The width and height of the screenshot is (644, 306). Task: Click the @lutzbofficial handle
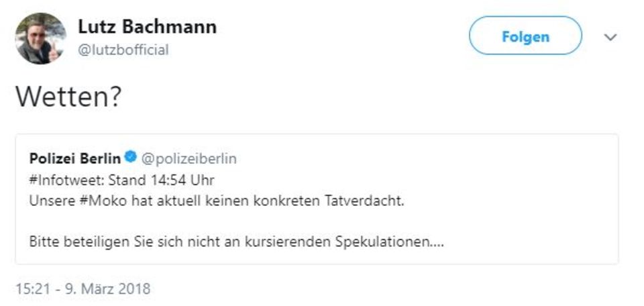(x=123, y=50)
